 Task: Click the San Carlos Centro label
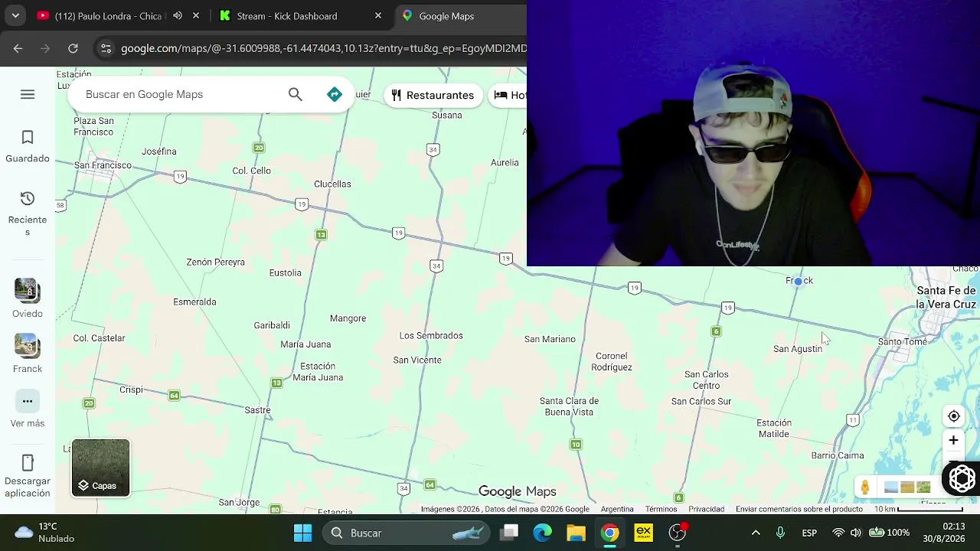pos(707,380)
